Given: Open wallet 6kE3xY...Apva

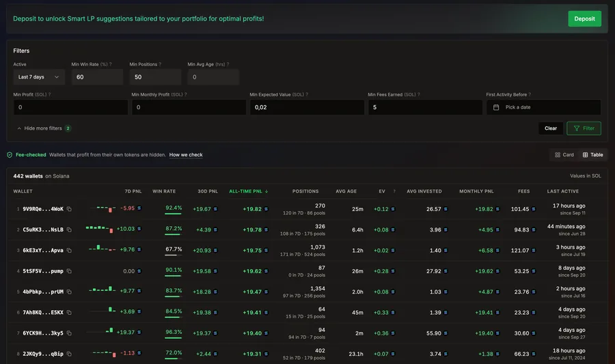Looking at the screenshot, I should click(x=43, y=251).
